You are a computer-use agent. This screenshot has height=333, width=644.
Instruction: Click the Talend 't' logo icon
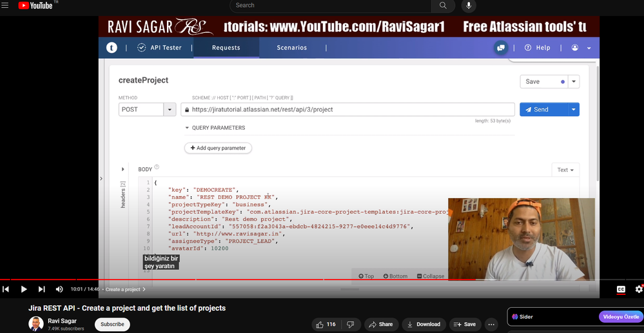coord(112,48)
